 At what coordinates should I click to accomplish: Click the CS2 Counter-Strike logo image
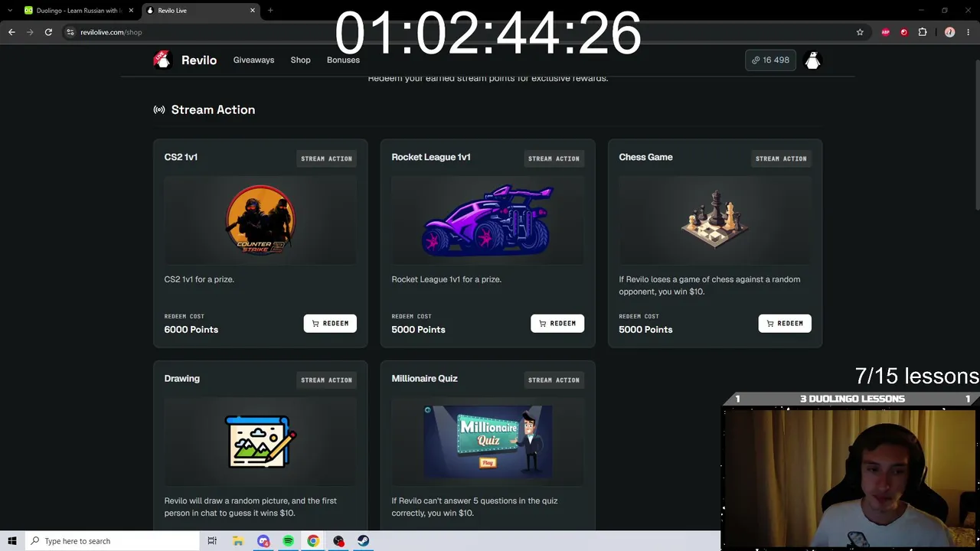pos(260,220)
